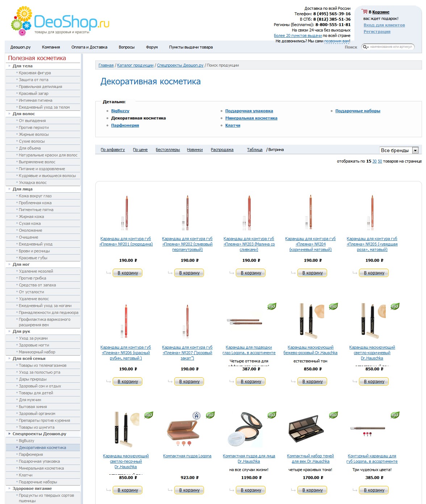Open the Оплата и Доставка menu item

click(x=89, y=47)
